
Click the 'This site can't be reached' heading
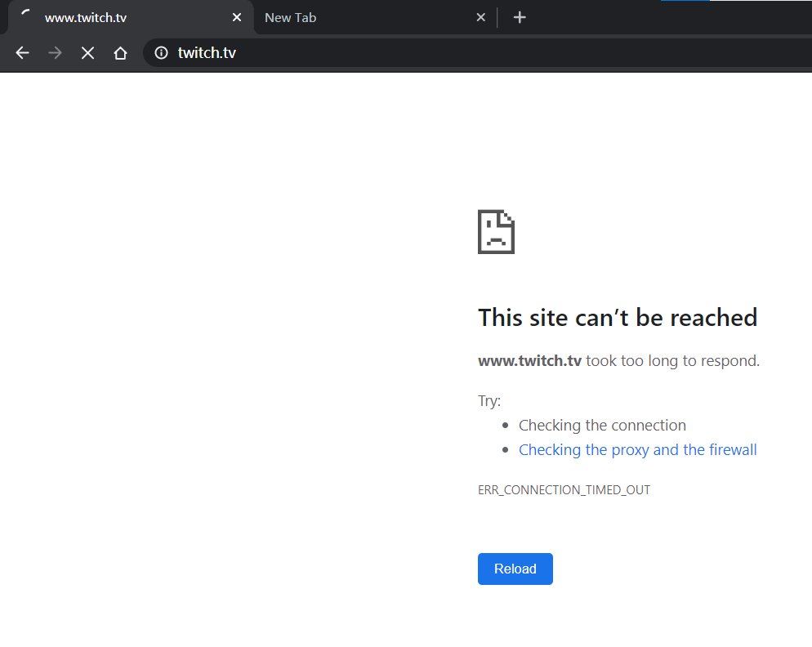click(x=618, y=318)
